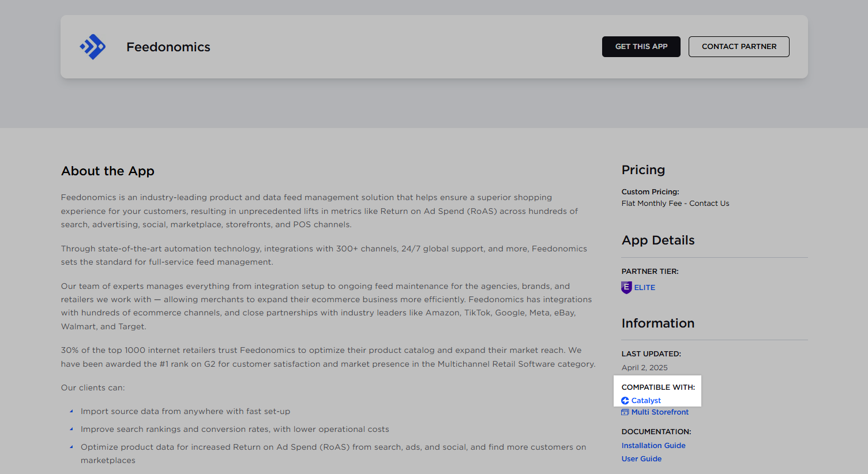Click the April 2, 2025 date

click(x=644, y=368)
